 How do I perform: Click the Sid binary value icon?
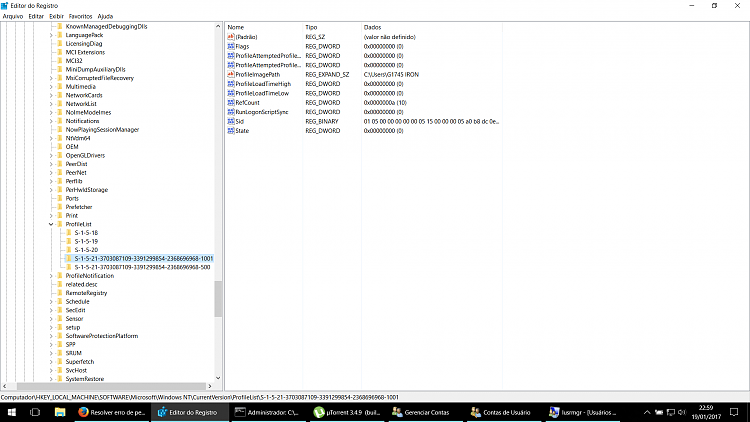point(231,122)
